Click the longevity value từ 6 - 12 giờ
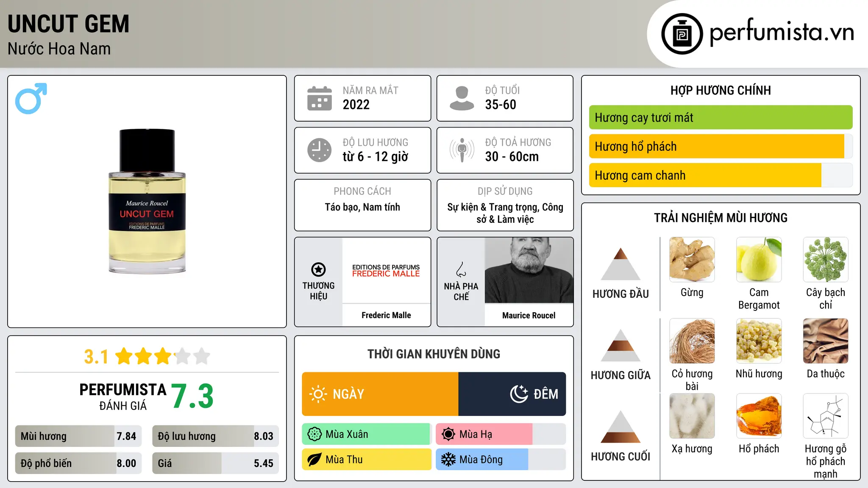868x488 pixels. click(375, 157)
